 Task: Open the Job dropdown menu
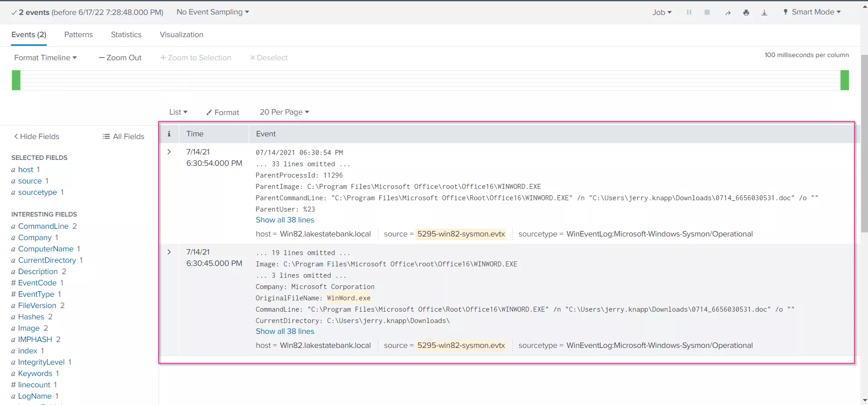[x=662, y=12]
